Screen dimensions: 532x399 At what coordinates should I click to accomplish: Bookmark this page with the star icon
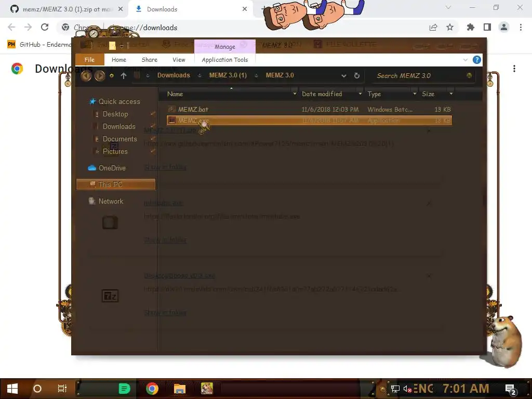click(x=450, y=27)
